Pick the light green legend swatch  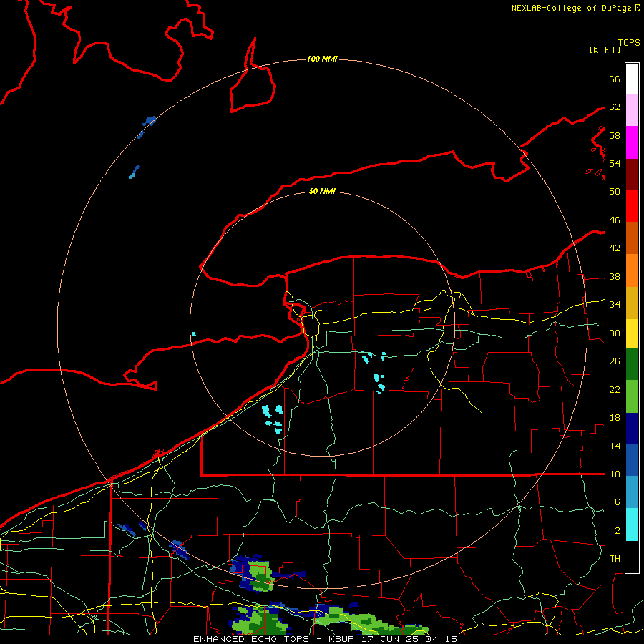tap(632, 396)
